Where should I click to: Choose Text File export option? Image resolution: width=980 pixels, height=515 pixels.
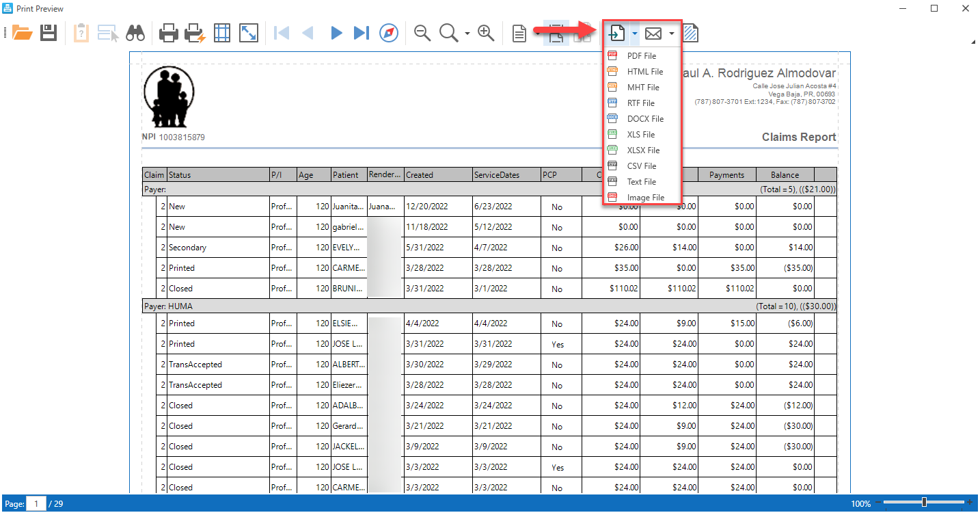point(642,182)
